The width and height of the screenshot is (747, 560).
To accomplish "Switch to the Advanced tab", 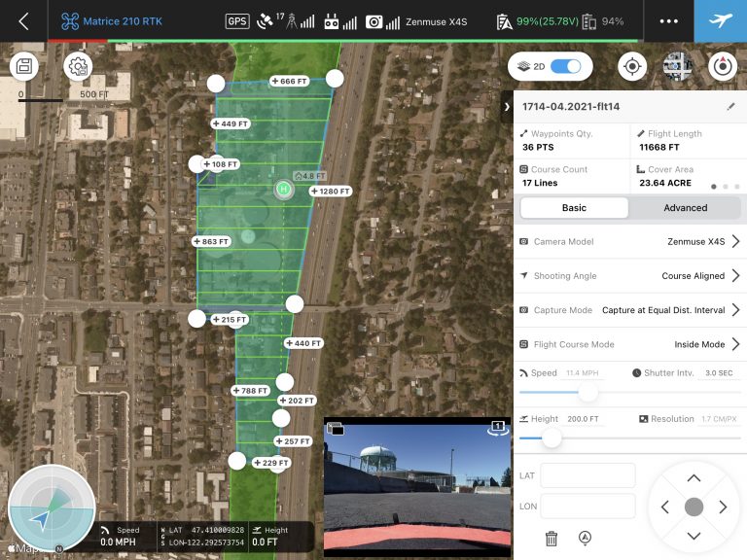I will 685,208.
